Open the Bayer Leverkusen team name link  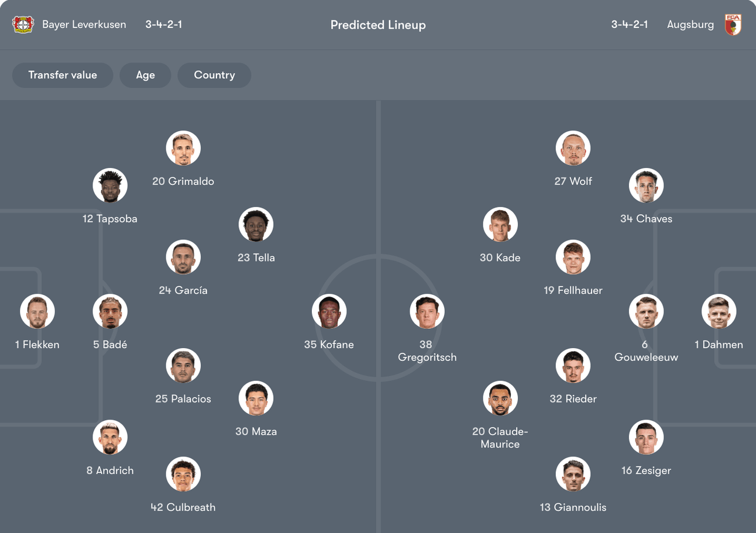point(84,25)
